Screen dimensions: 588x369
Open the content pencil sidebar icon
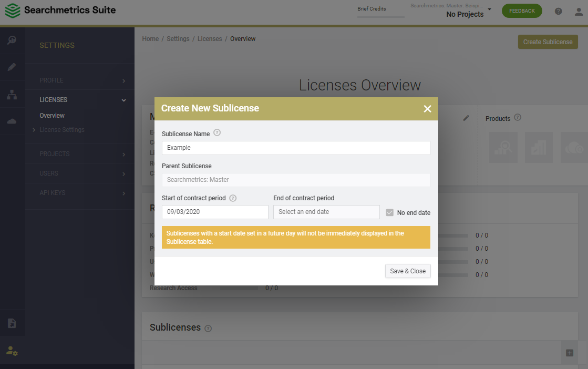[12, 67]
